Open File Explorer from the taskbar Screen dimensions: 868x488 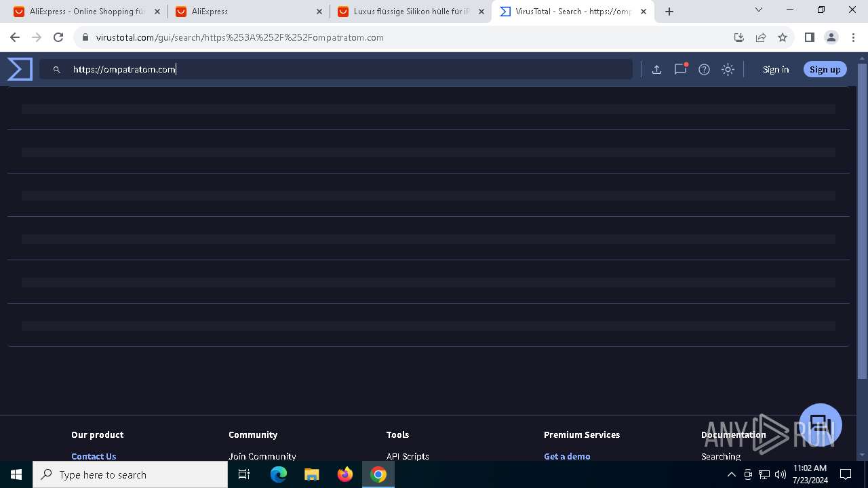point(311,474)
